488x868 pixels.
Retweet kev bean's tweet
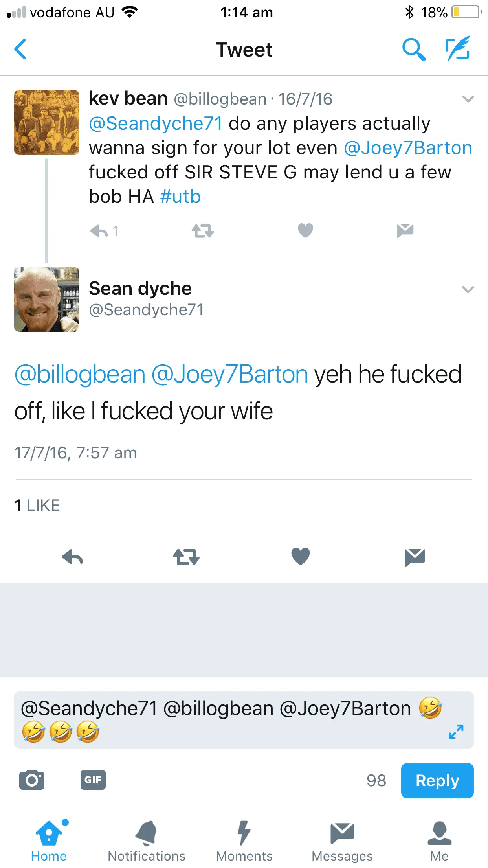pos(202,231)
